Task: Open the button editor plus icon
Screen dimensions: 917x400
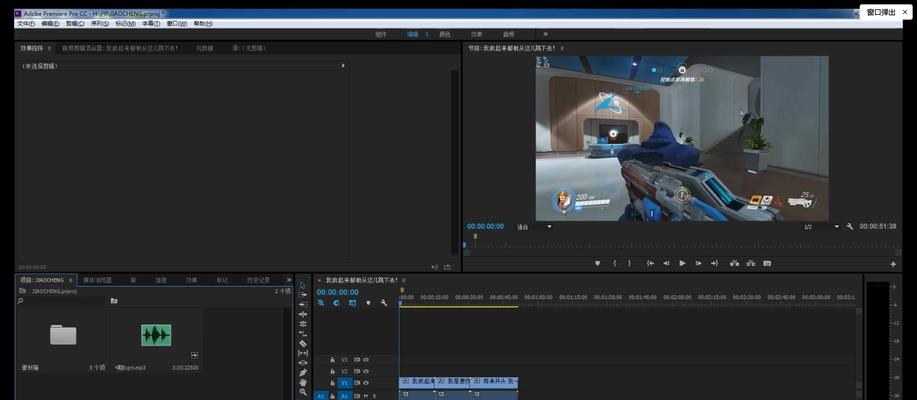Action: coord(893,264)
